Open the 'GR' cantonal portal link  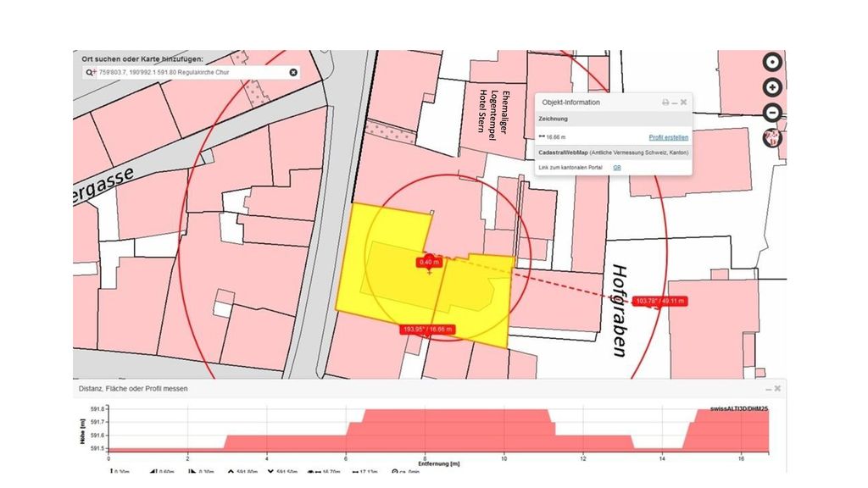(617, 168)
